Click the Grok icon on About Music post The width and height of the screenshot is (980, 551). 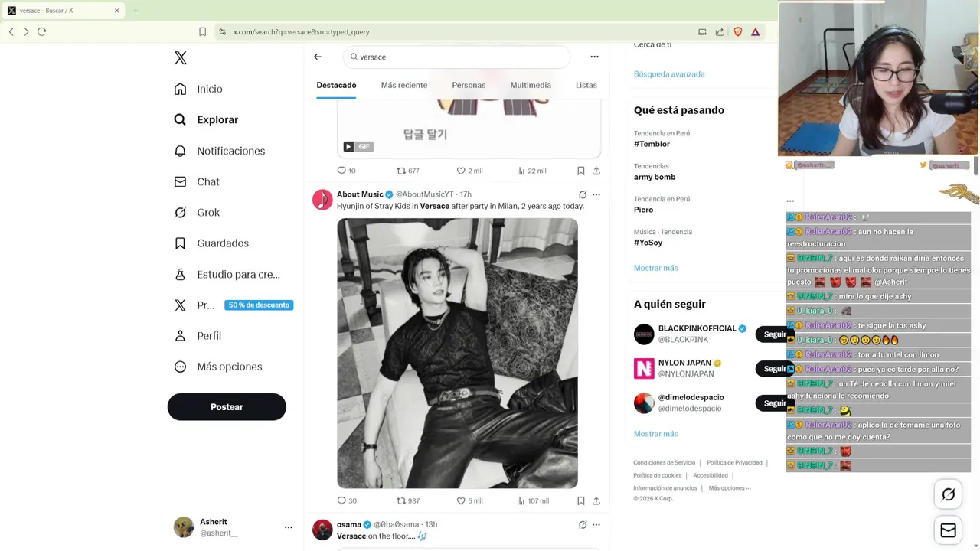(583, 194)
